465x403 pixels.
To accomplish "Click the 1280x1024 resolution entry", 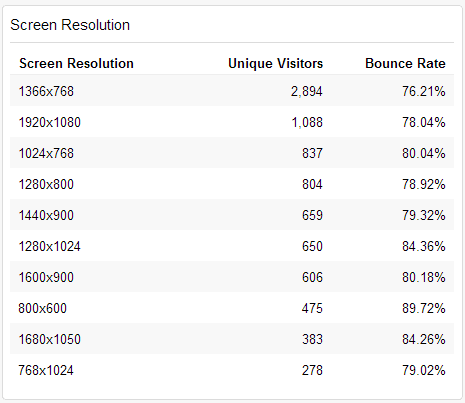I will 50,246.
